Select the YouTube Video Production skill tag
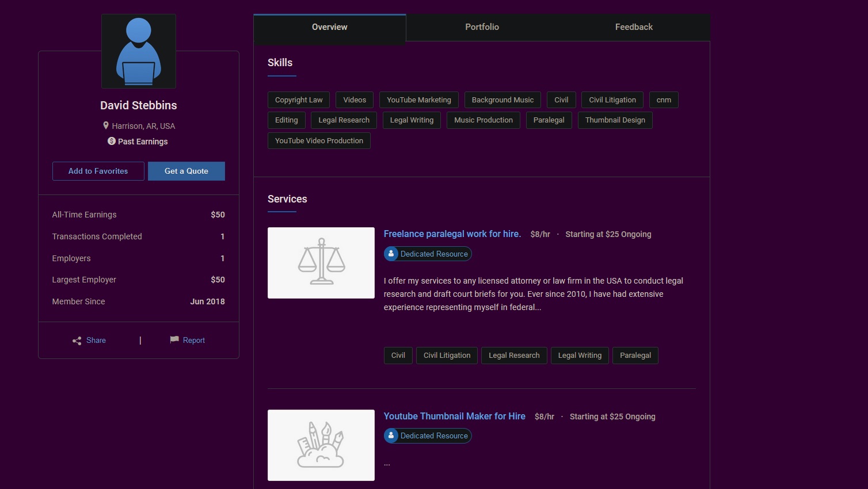Screen dimensions: 868x489 [319, 140]
